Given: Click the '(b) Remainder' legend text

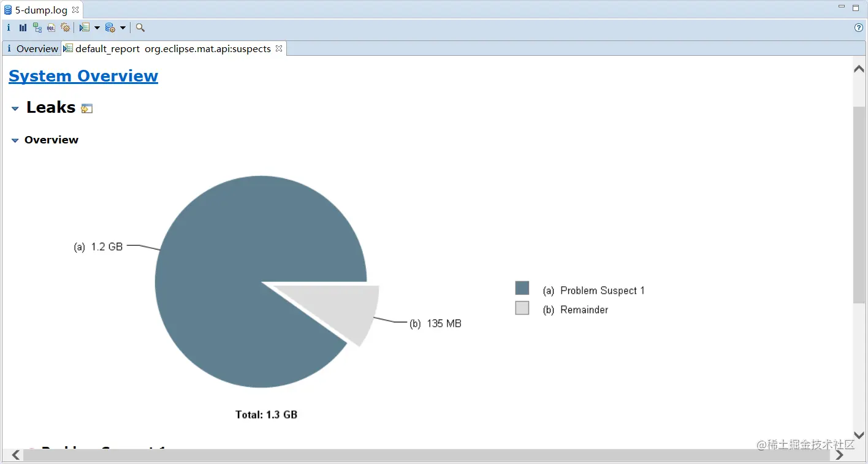Looking at the screenshot, I should (x=576, y=310).
